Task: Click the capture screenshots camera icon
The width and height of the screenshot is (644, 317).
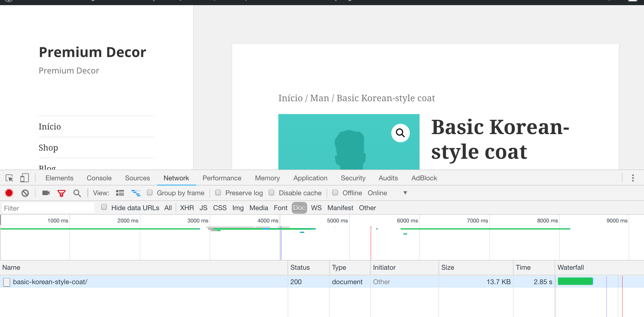Action: (x=46, y=193)
